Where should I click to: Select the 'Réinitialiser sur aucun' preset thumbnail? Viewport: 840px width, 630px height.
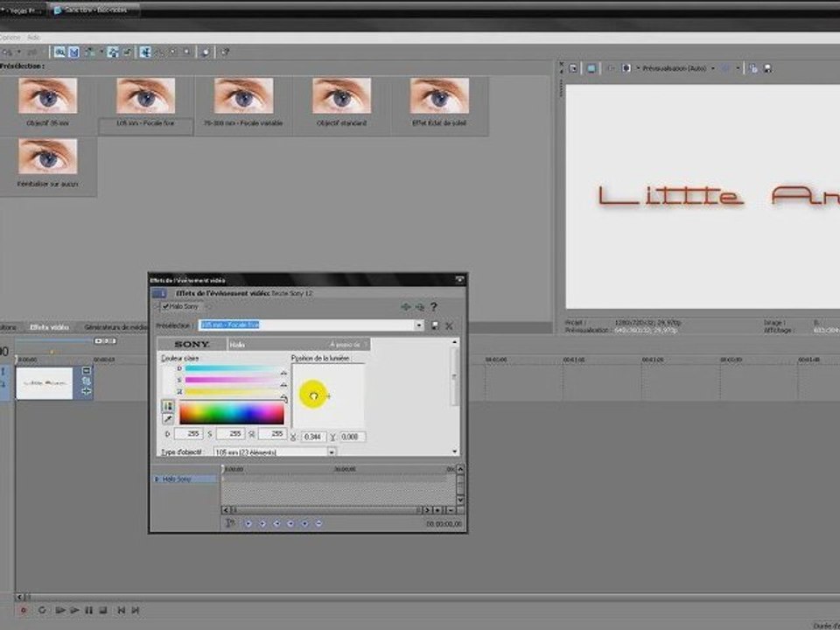[47, 157]
